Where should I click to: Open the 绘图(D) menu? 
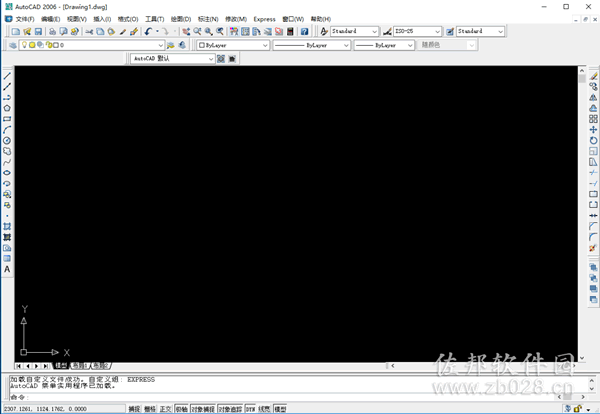[x=181, y=19]
